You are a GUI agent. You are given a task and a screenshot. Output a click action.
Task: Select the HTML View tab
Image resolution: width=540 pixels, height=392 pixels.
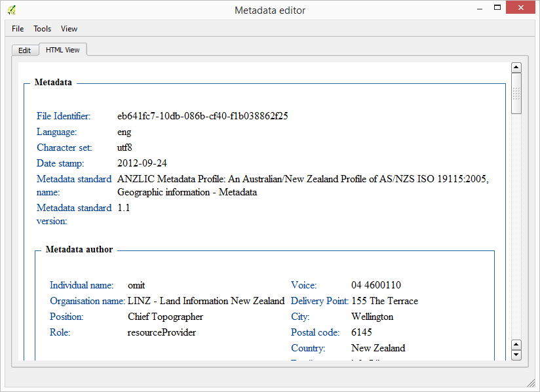click(x=63, y=49)
